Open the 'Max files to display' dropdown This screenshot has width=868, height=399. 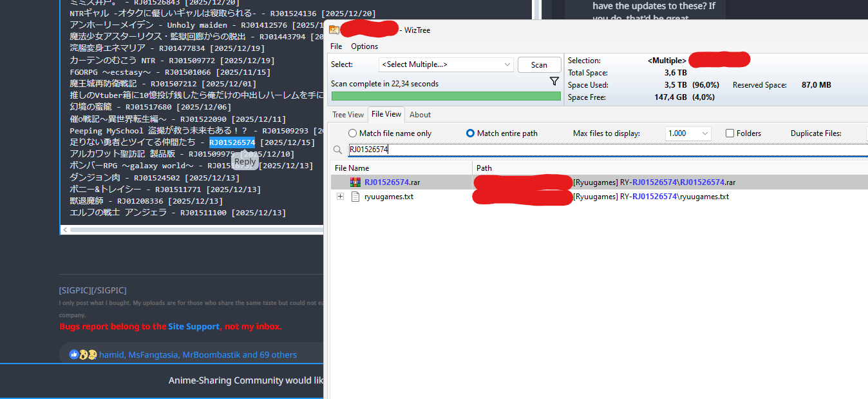click(688, 133)
